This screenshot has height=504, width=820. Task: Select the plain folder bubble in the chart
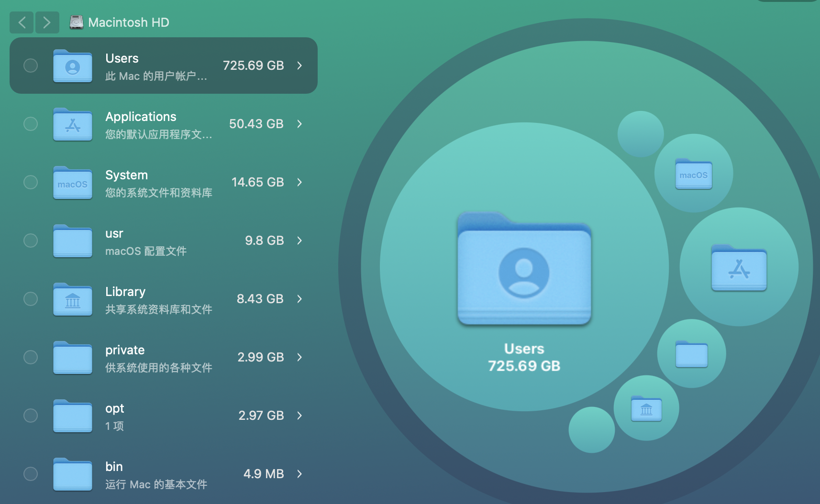point(692,353)
